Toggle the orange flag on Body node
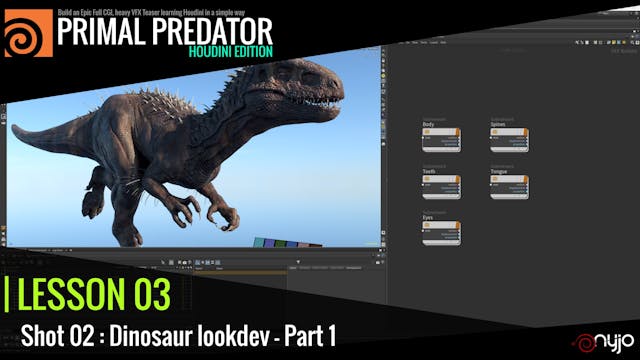This screenshot has width=640, height=360. point(458,132)
